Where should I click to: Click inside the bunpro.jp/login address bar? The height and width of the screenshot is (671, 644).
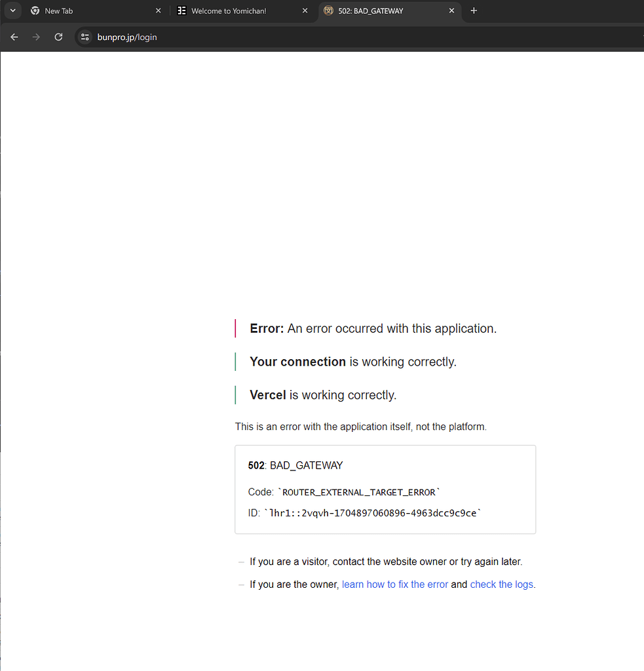pyautogui.click(x=127, y=37)
